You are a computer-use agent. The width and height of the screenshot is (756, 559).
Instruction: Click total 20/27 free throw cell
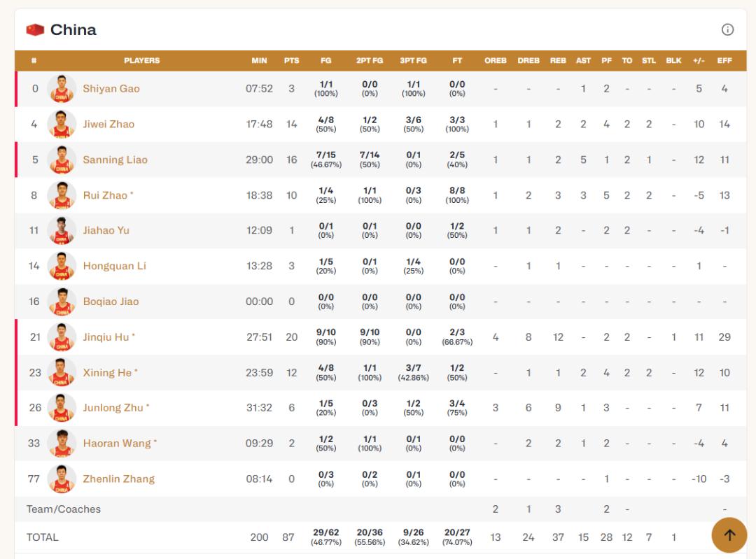pos(457,537)
